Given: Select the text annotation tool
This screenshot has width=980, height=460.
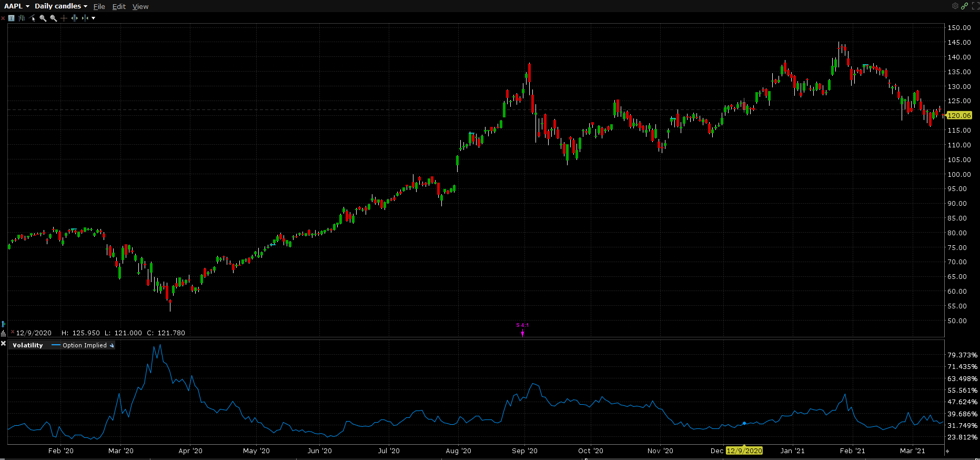Looking at the screenshot, I should point(11,18).
